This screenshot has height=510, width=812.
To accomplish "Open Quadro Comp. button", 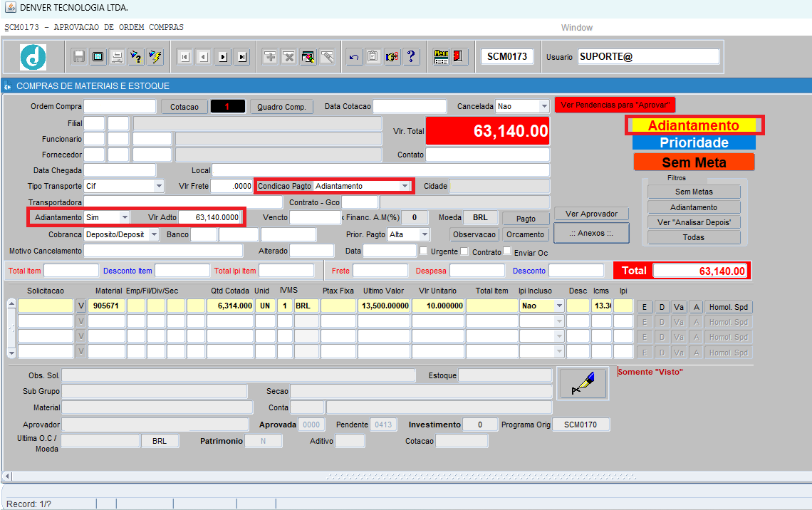I will point(281,107).
